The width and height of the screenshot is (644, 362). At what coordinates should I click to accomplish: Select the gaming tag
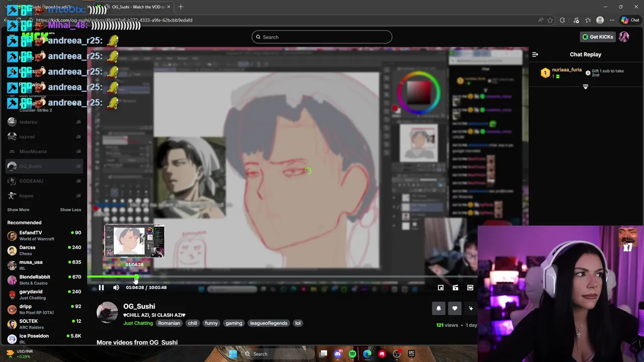tap(234, 323)
